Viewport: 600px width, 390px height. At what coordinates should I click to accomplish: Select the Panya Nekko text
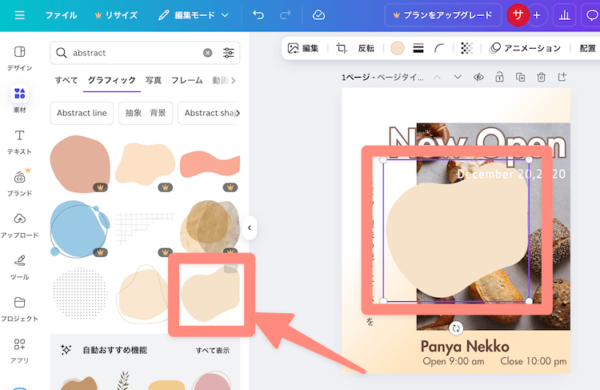tap(465, 346)
